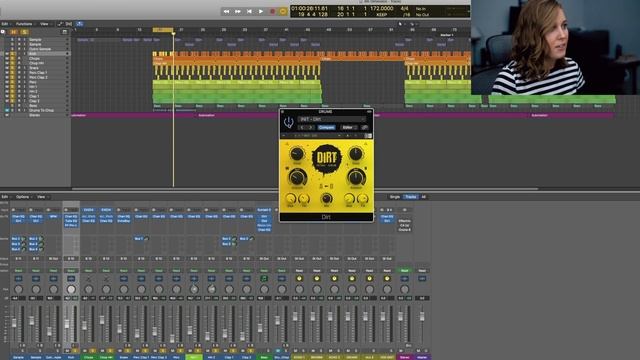Switch mixer to All view

tap(424, 197)
